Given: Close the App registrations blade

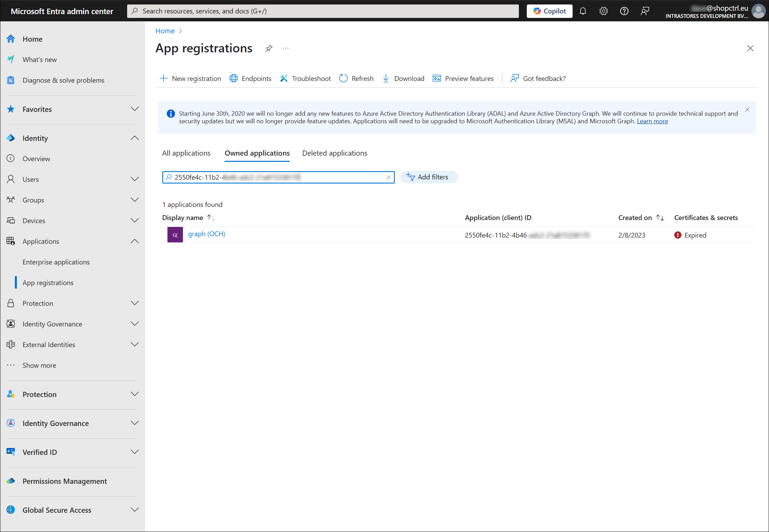Looking at the screenshot, I should pos(750,48).
